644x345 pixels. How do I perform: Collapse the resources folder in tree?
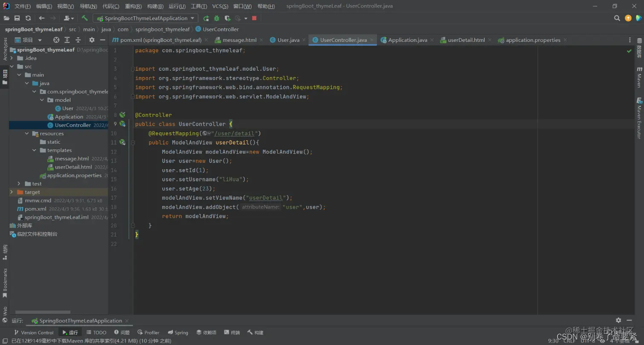[x=27, y=134]
